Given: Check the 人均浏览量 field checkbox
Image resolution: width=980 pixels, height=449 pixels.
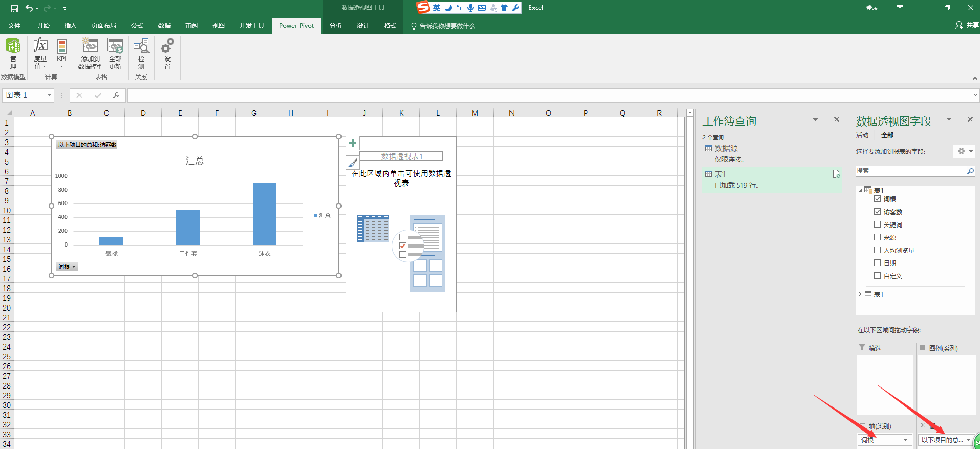Looking at the screenshot, I should 877,250.
